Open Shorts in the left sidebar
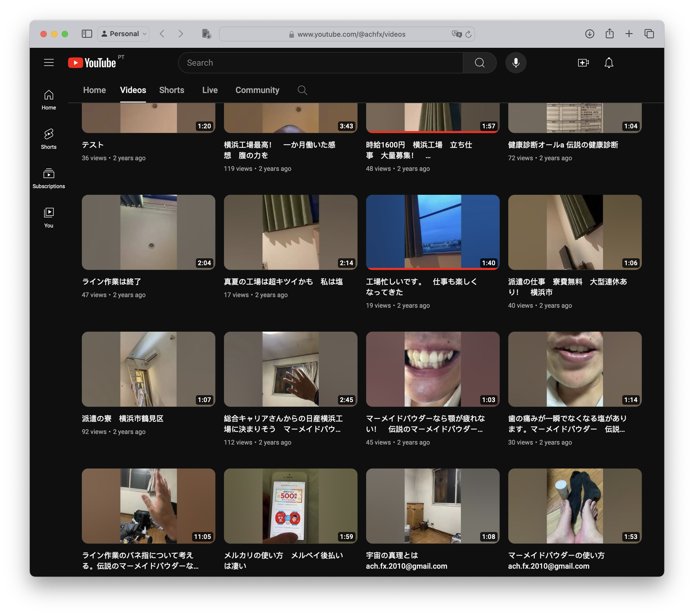Viewport: 694px width, 616px height. [x=49, y=138]
